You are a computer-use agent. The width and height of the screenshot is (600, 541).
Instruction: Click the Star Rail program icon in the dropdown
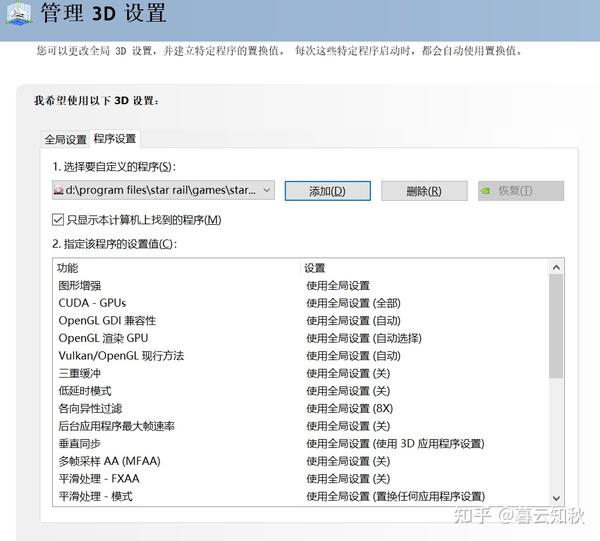click(x=59, y=190)
